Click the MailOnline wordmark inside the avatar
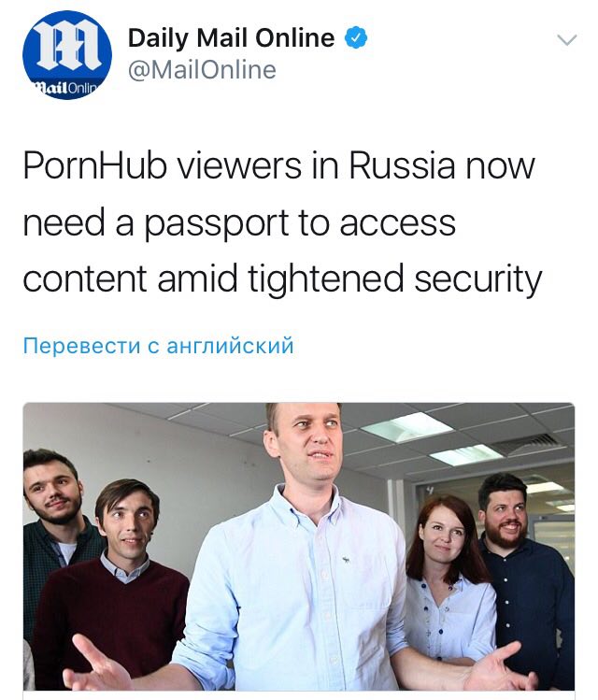 (65, 87)
